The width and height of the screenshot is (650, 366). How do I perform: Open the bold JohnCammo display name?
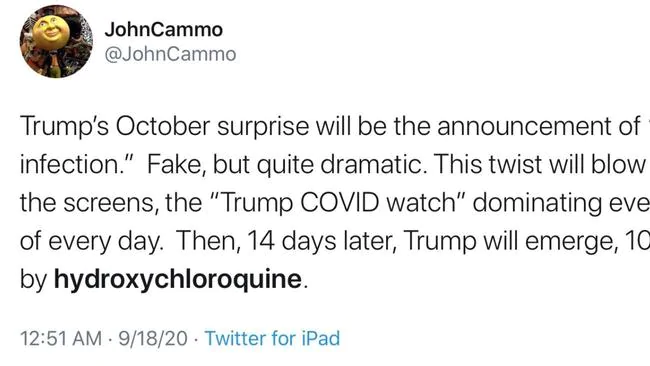[x=163, y=29]
